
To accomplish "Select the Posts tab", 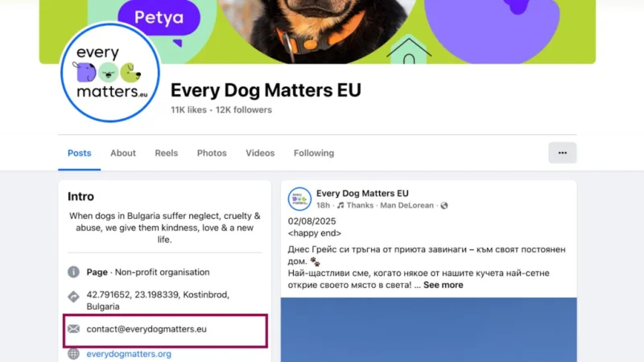I will coord(79,153).
